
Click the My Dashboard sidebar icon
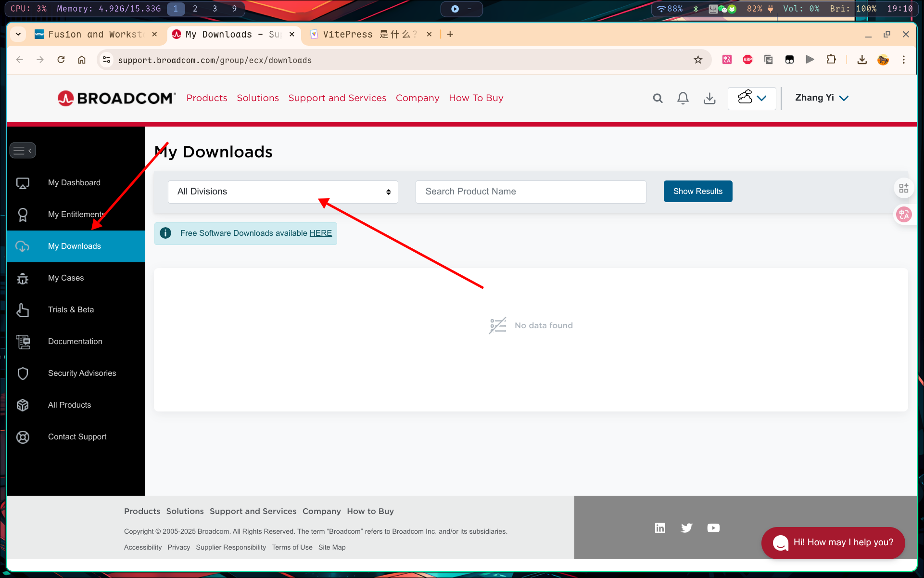click(x=23, y=183)
